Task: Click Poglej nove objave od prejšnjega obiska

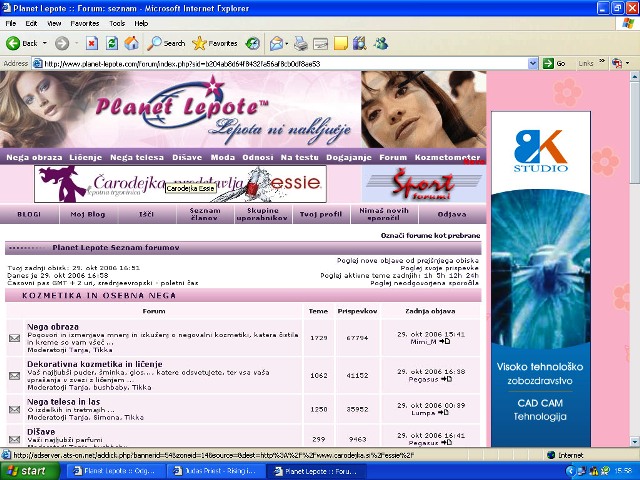Action: tap(407, 260)
